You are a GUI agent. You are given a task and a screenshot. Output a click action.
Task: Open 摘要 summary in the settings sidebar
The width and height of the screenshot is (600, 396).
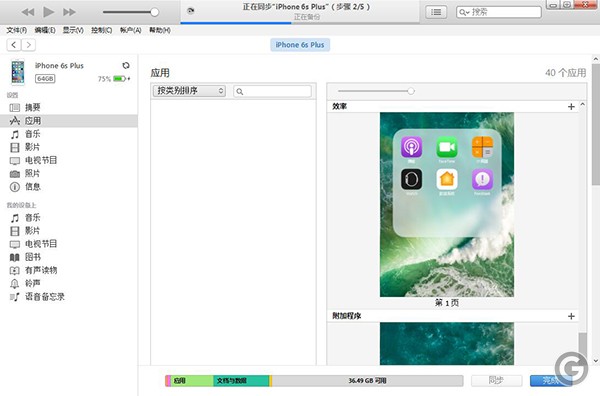[x=69, y=108]
